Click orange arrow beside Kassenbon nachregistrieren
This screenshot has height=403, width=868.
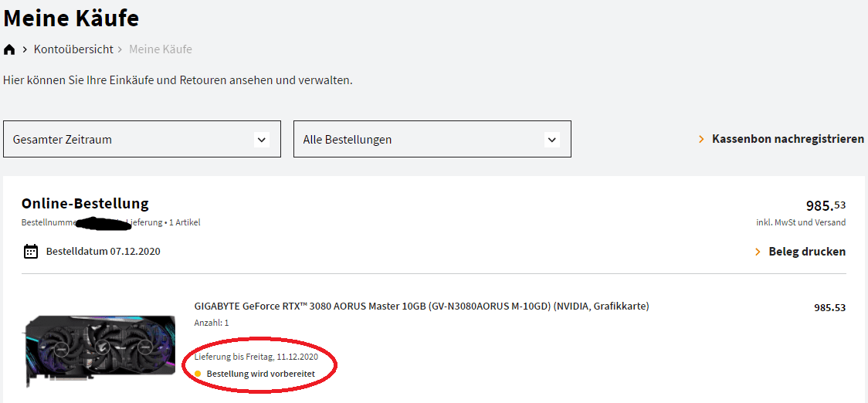pos(701,139)
